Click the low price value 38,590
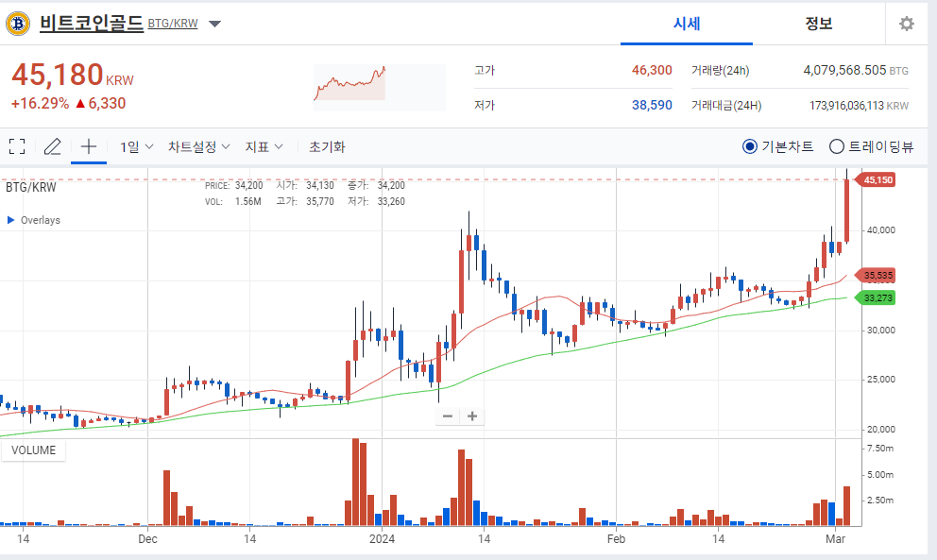The image size is (937, 560). pyautogui.click(x=652, y=105)
